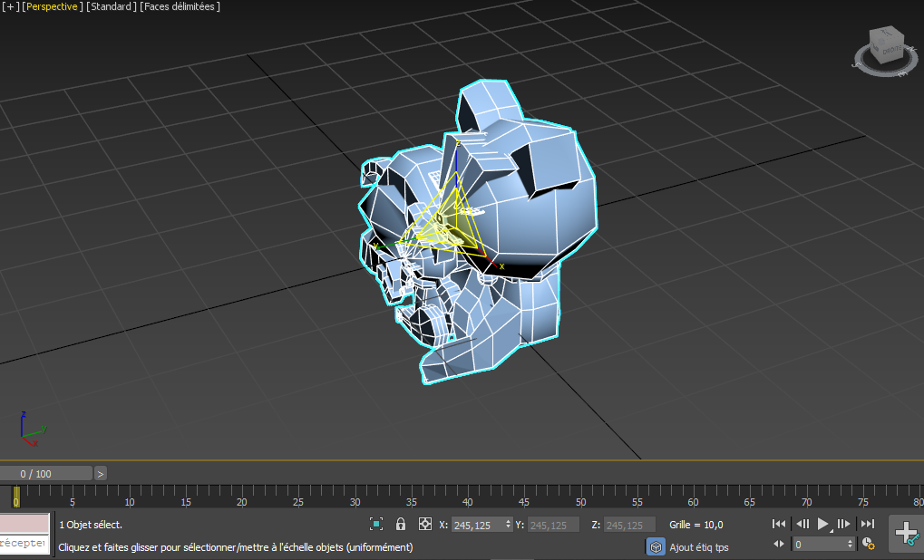Screen dimensions: 924x560
Task: Click the adaptive degradation cube icon
Action: point(656,547)
